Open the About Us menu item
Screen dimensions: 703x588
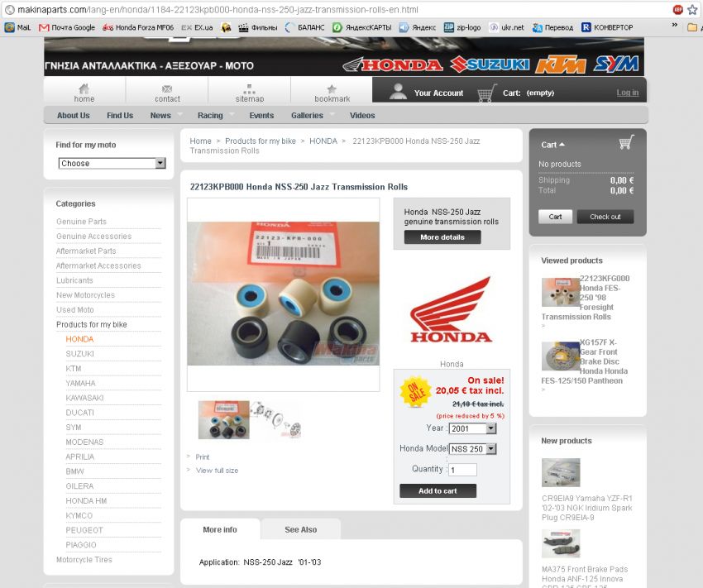(74, 115)
